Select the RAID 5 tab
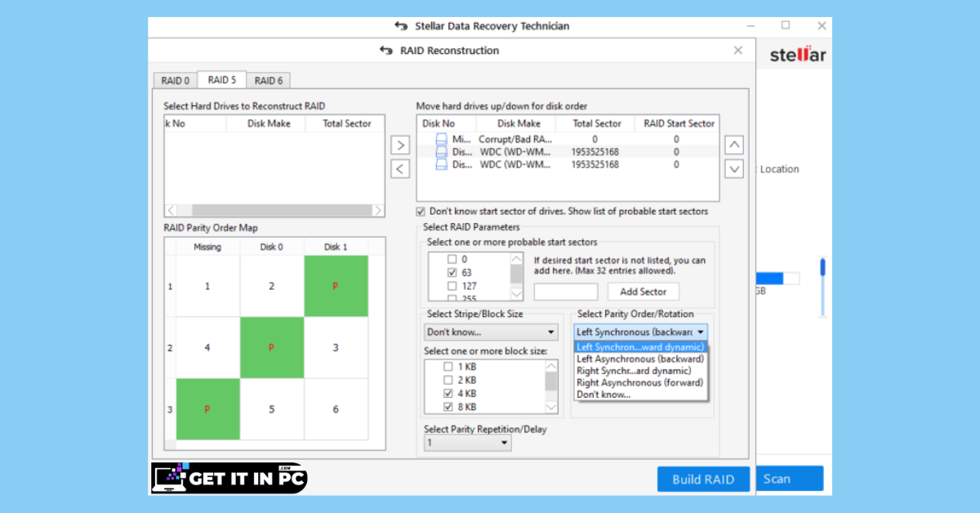Viewport: 980px width, 513px height. [222, 79]
